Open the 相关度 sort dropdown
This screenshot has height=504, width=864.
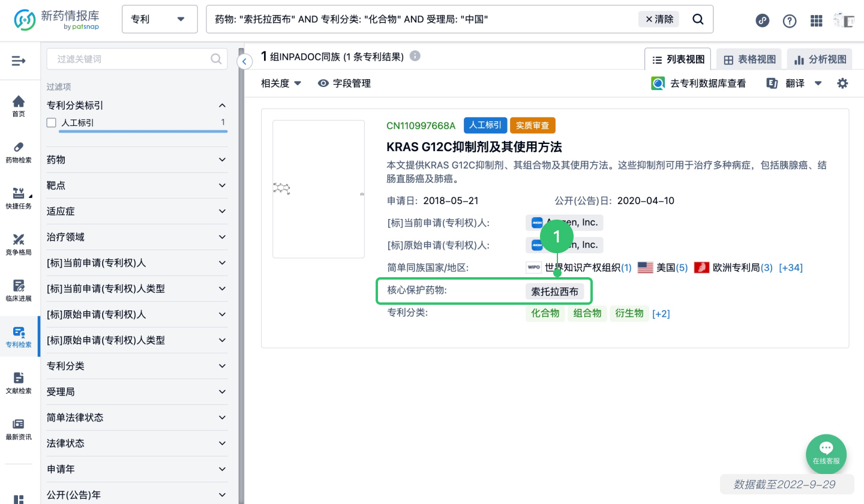click(281, 83)
